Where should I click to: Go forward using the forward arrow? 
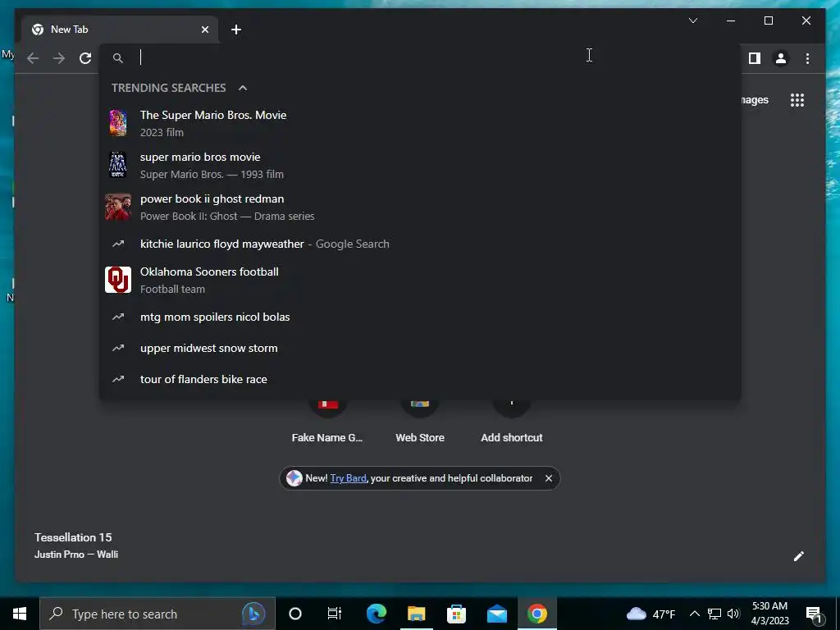tap(59, 58)
